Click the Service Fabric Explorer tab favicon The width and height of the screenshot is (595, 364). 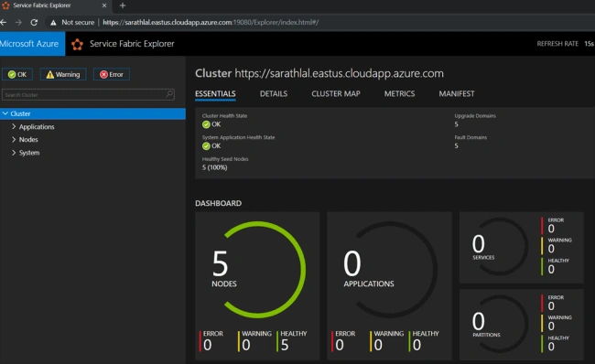[5, 5]
